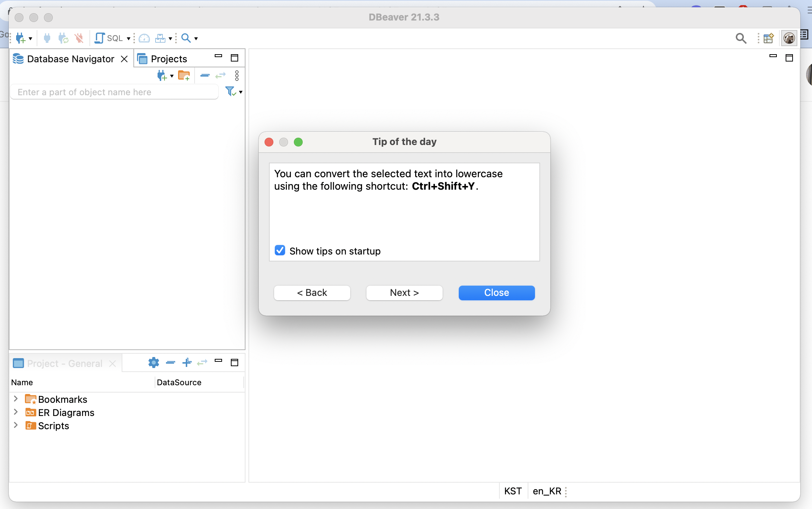Click the New Database Connection plug icon

(x=21, y=38)
